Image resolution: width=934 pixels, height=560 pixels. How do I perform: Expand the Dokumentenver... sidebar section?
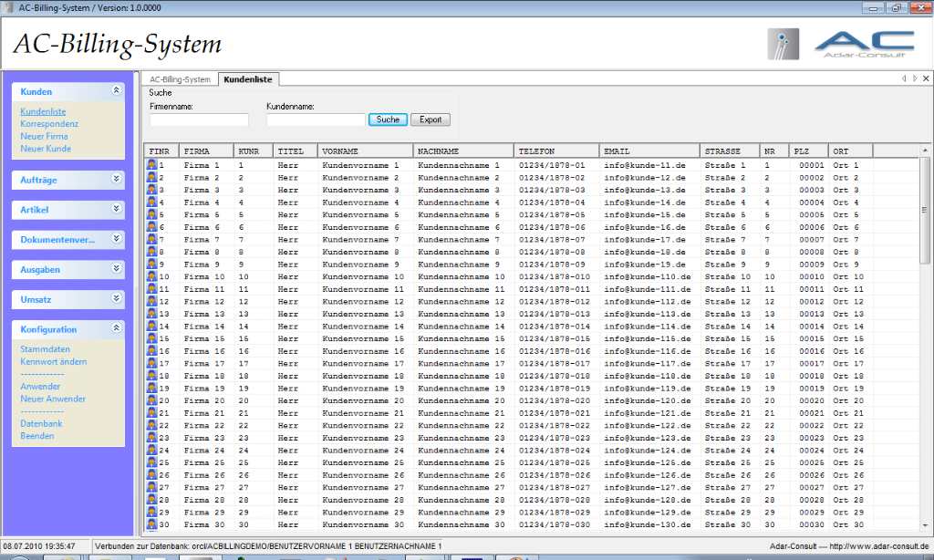116,238
